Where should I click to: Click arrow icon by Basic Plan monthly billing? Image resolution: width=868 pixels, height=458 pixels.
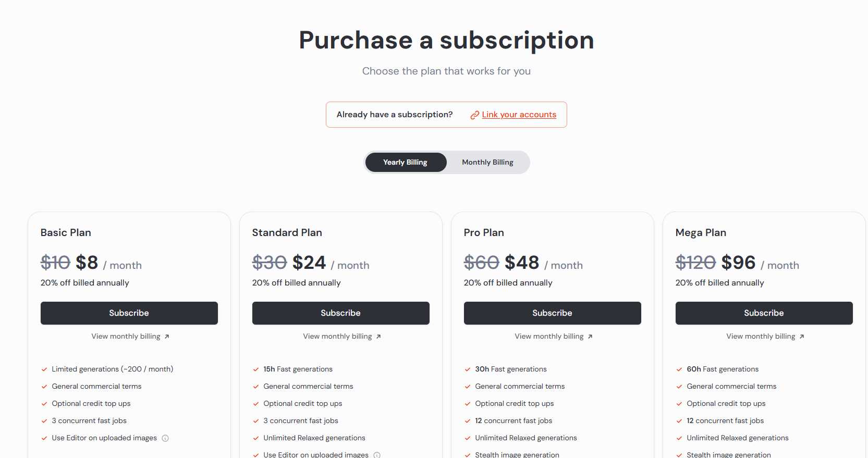pos(167,337)
